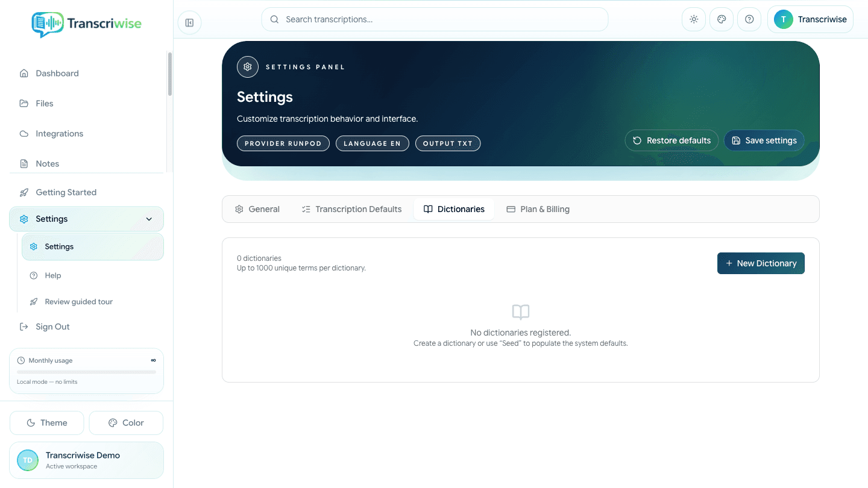This screenshot has width=868, height=488.
Task: Switch to the Transcription Defaults tab
Action: point(351,209)
